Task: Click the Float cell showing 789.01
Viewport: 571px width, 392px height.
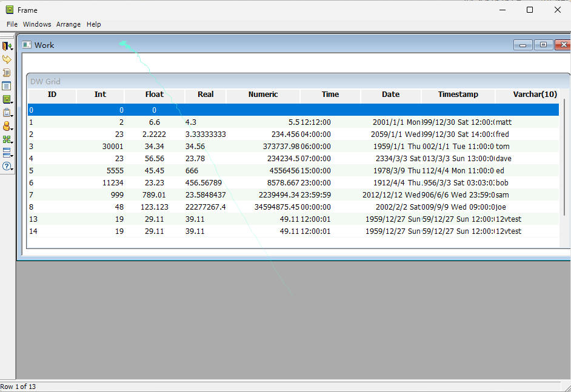Action: 154,195
